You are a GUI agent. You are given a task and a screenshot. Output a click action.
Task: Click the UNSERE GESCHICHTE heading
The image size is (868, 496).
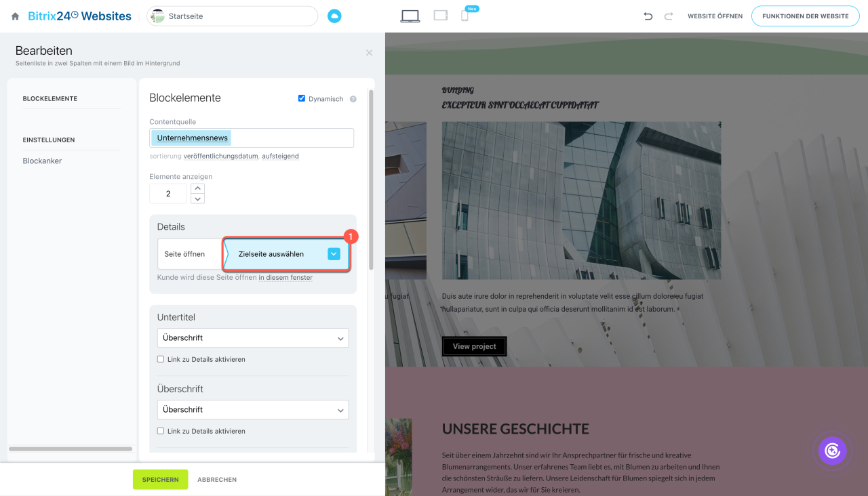(x=515, y=429)
